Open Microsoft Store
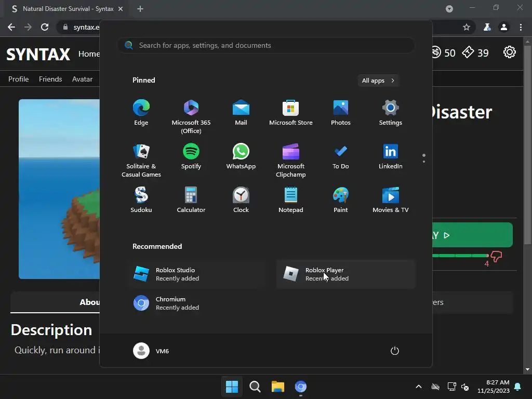Screen dimensions: 532x399 click(291, 113)
